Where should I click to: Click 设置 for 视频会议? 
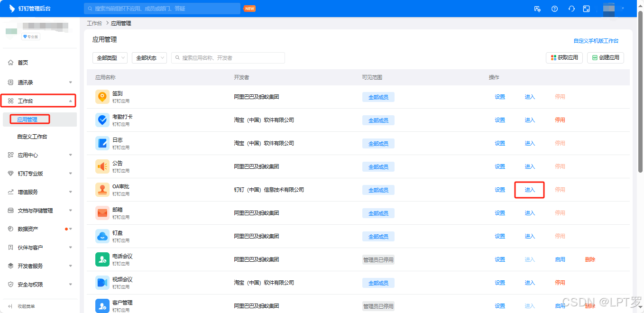pyautogui.click(x=500, y=283)
